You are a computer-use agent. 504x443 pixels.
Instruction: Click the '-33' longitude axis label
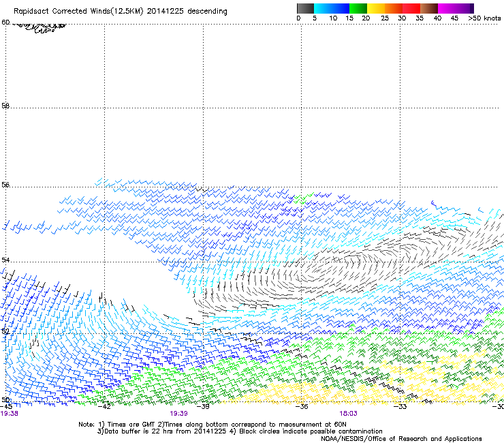point(400,407)
